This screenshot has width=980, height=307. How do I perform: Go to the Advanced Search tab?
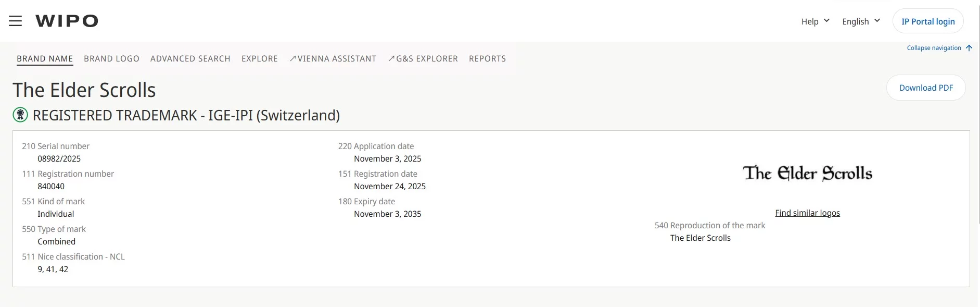coord(190,59)
